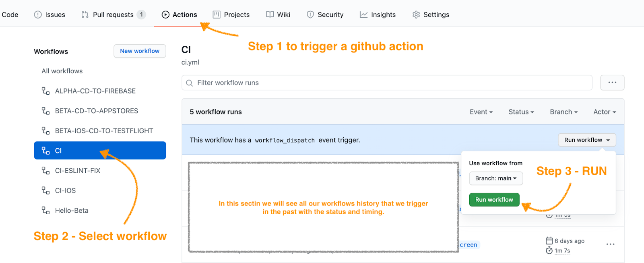The image size is (644, 263).
Task: Open the Branch: main dropdown
Action: tap(496, 178)
